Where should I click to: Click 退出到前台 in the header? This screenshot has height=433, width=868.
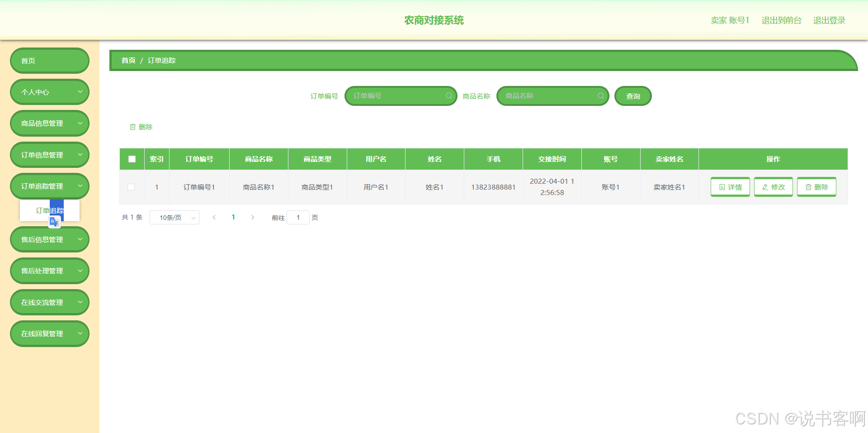(781, 20)
